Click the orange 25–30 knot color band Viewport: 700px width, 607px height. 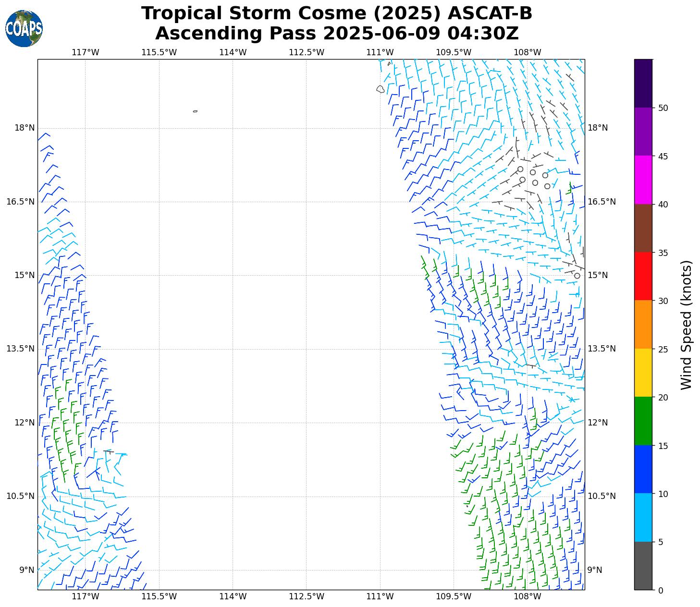pyautogui.click(x=643, y=324)
